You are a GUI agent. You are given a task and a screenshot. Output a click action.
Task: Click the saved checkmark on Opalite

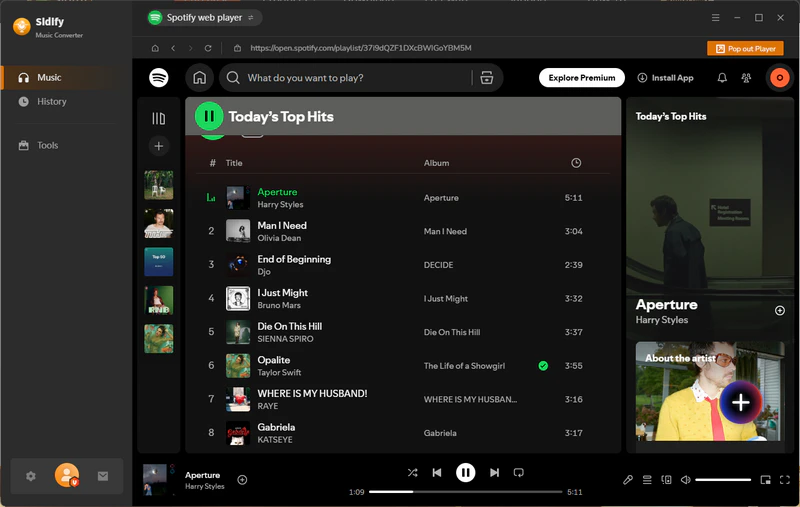(543, 365)
